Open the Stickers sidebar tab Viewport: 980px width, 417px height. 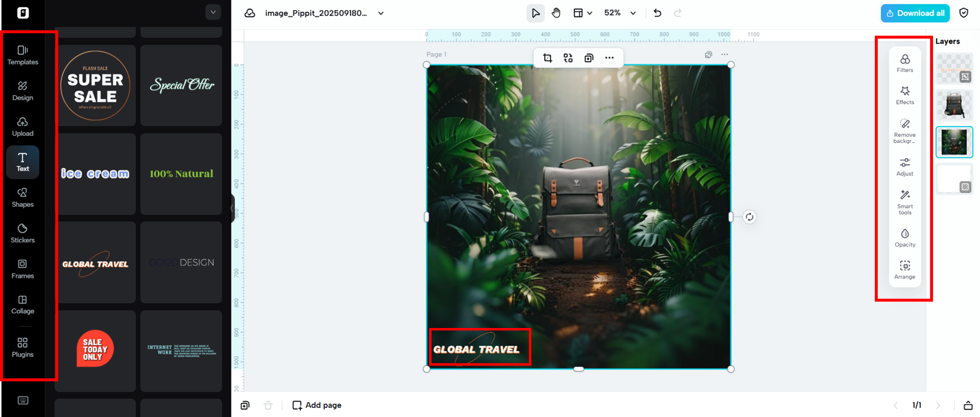click(23, 233)
